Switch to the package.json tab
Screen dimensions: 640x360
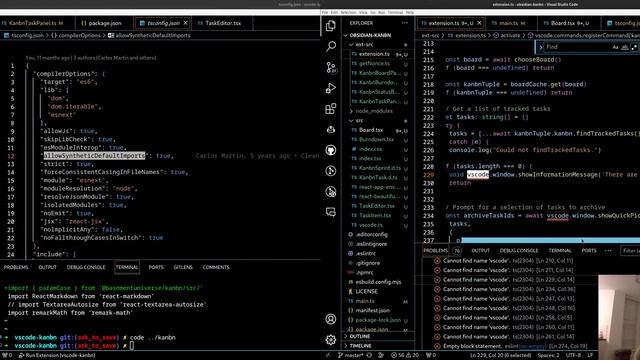pos(105,23)
